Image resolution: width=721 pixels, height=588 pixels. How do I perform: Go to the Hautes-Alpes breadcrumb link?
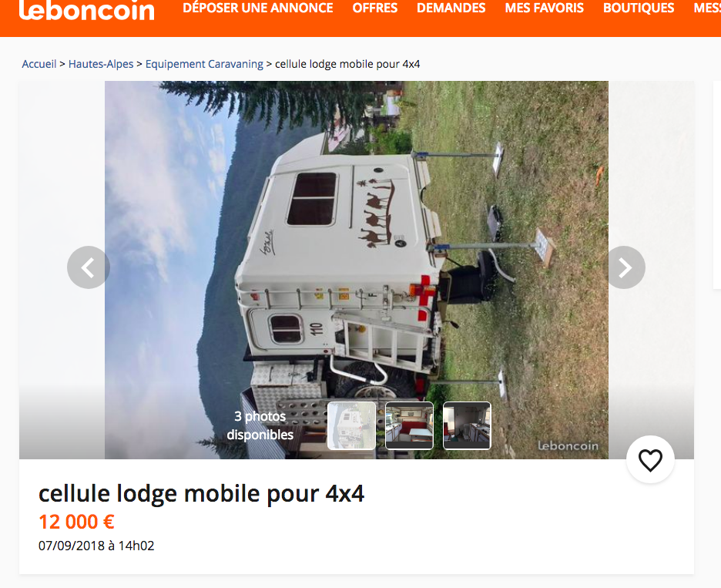(101, 64)
